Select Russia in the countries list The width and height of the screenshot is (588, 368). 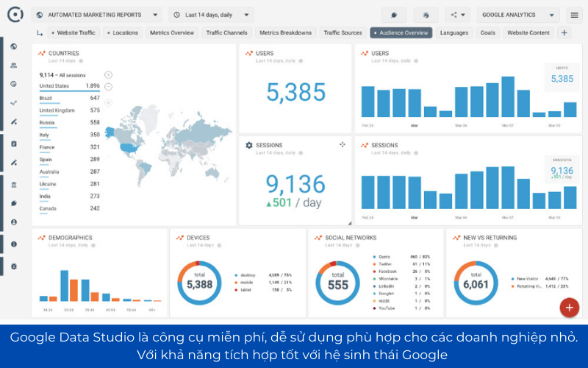coord(69,123)
